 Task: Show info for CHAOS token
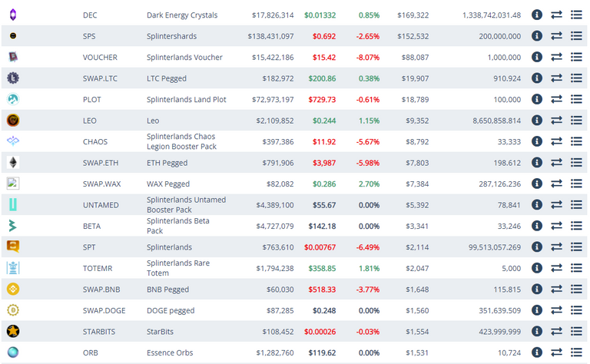(536, 141)
